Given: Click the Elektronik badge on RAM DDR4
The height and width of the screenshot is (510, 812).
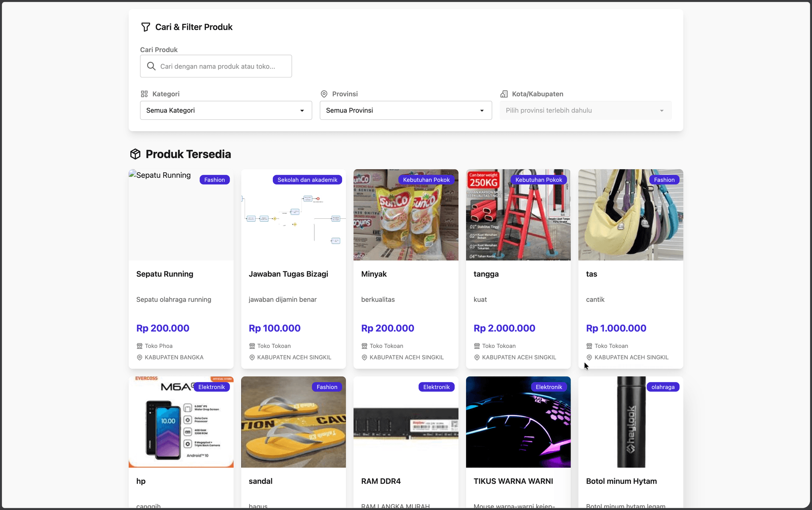Looking at the screenshot, I should click(436, 387).
